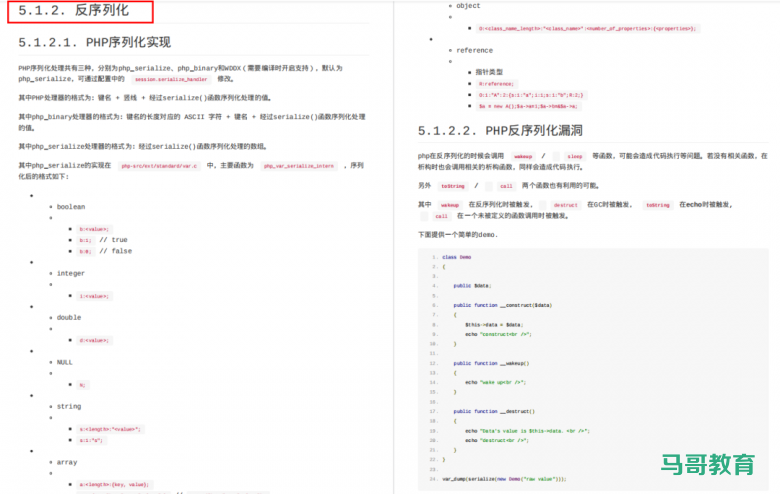Viewport: 780px width, 494px height.
Task: Select the integer list item
Action: 71,273
